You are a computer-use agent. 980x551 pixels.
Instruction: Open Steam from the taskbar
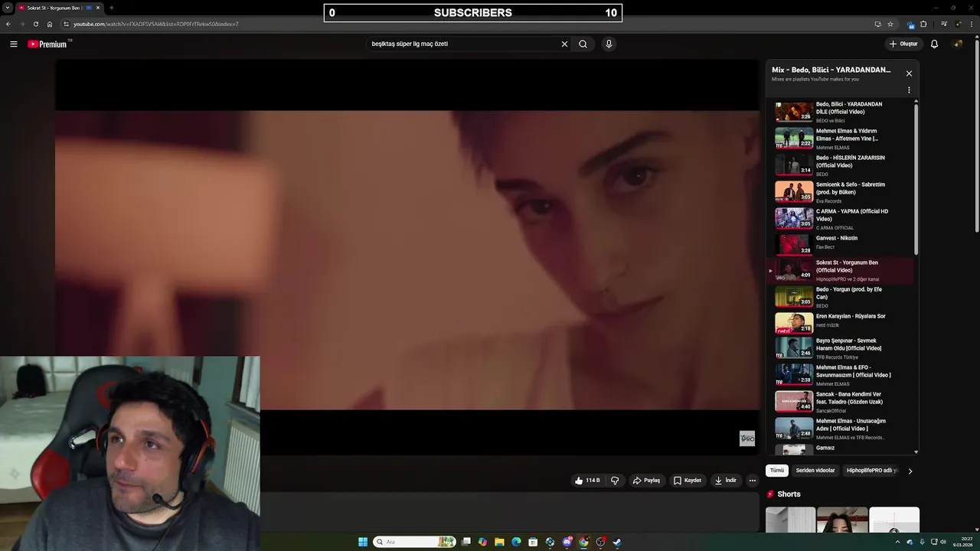(617, 542)
